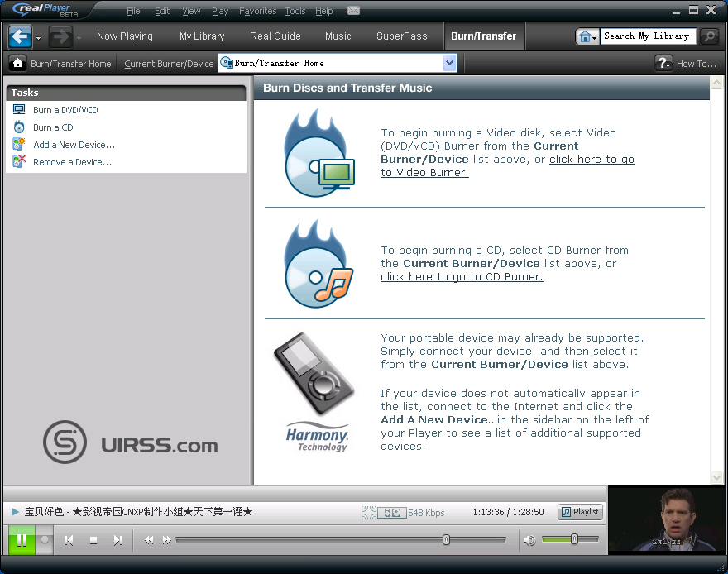The width and height of the screenshot is (728, 574).
Task: Click the search magnifier button
Action: coord(709,36)
